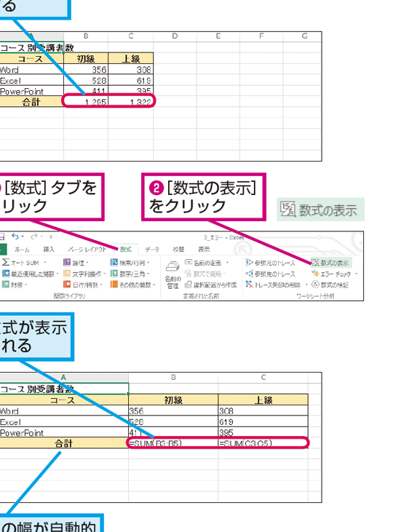393x532 pixels.
Task: Click 選択範囲から作成 in defined names
Action: pyautogui.click(x=210, y=285)
